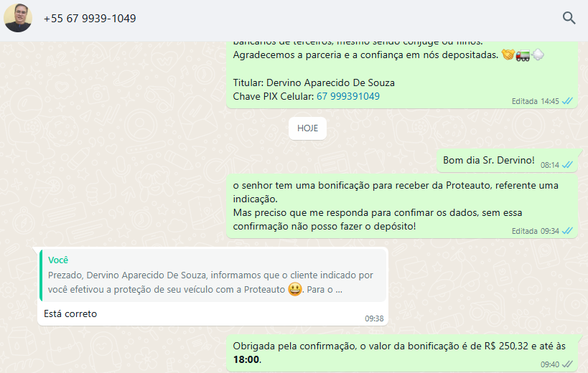
Task: Click the Editada 14:45 edited label
Action: tap(535, 101)
